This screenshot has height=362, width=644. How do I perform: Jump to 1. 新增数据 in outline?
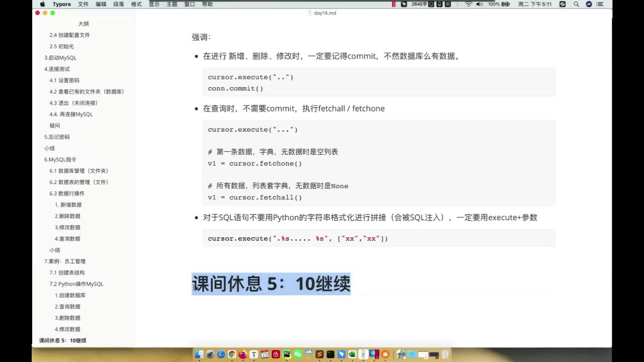click(68, 205)
